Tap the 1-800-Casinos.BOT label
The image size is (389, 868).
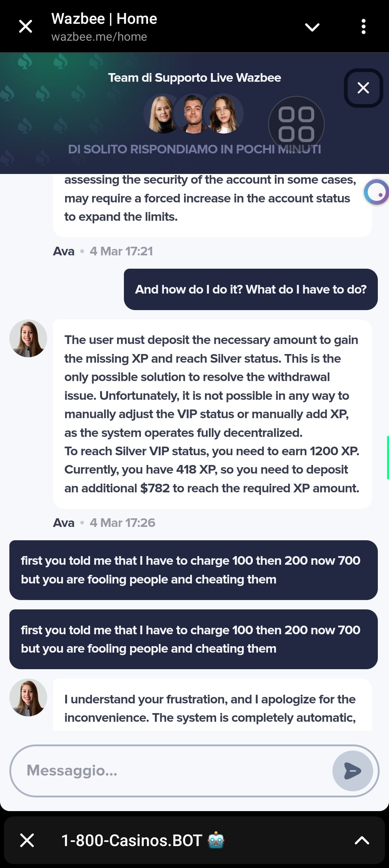[x=131, y=840]
